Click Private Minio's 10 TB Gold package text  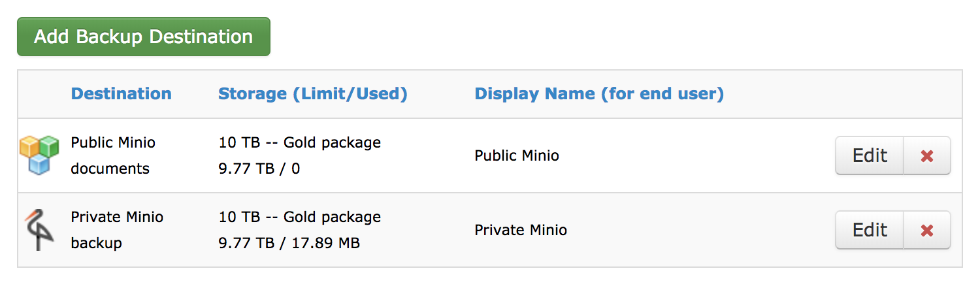pos(299,217)
